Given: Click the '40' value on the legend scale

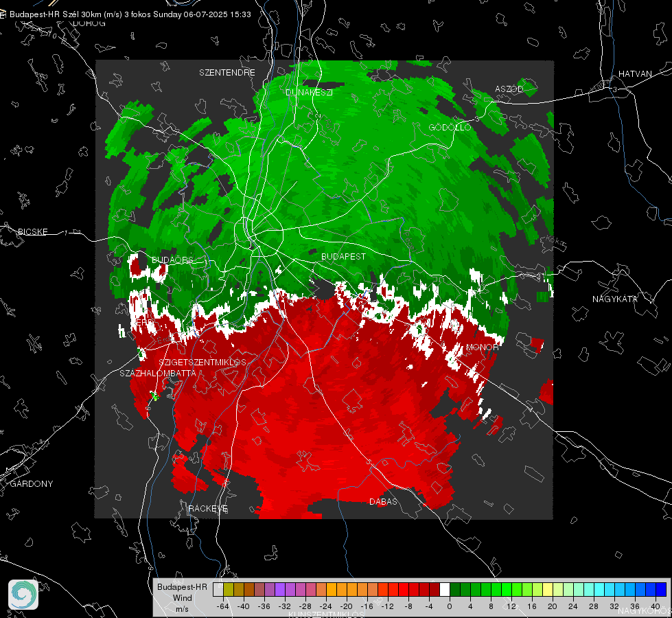Looking at the screenshot, I should point(656,606).
